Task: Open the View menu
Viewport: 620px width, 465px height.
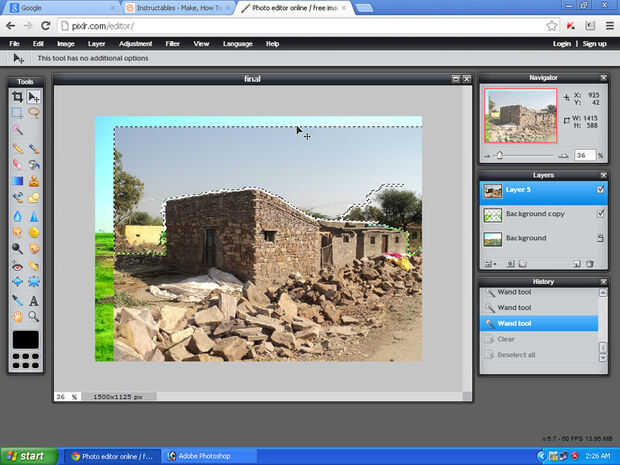Action: click(x=201, y=44)
